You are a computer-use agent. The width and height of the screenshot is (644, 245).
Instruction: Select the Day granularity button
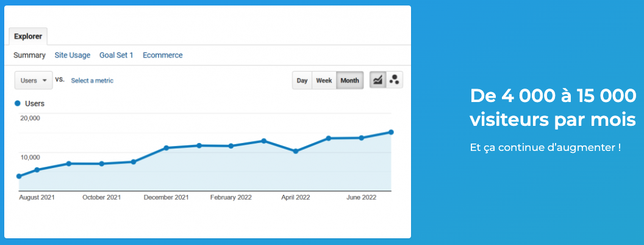click(x=302, y=80)
